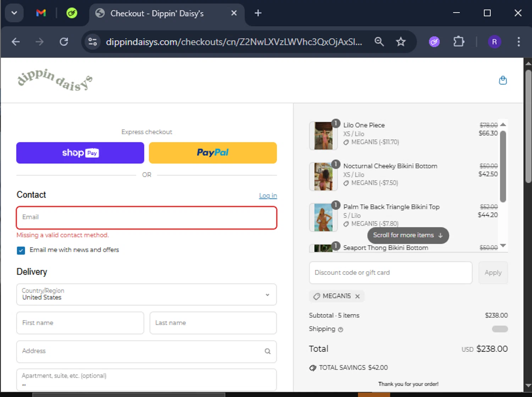Viewport: 532px width, 397px height.
Task: Click Scroll for more items button
Action: pos(408,235)
